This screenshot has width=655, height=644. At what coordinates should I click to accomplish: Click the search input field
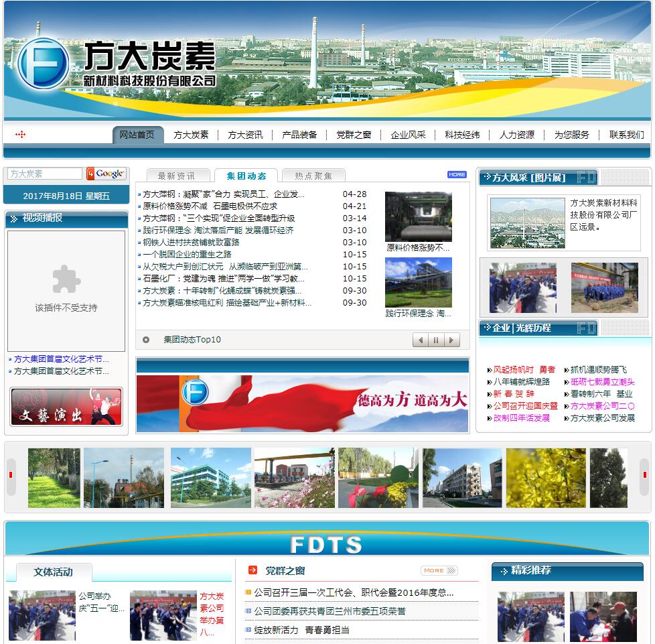[x=45, y=174]
